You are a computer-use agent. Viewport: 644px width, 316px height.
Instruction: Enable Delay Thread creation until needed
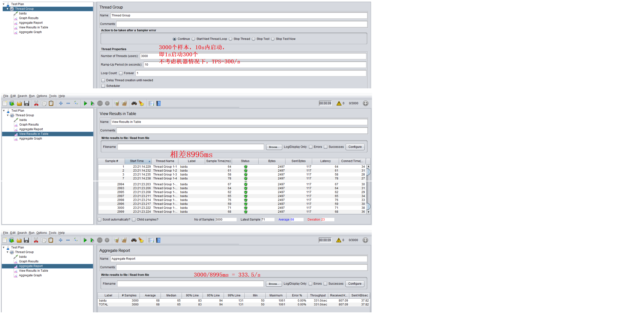[103, 80]
